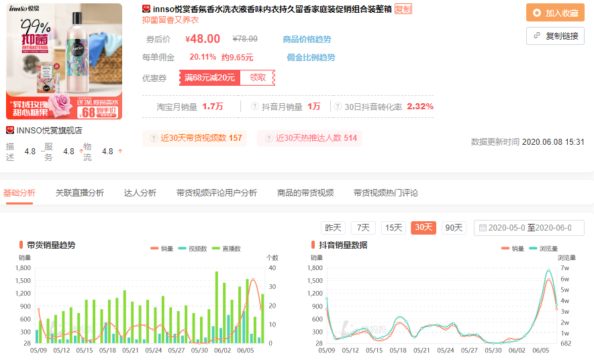Click the Tmall icon before product title

[146, 9]
